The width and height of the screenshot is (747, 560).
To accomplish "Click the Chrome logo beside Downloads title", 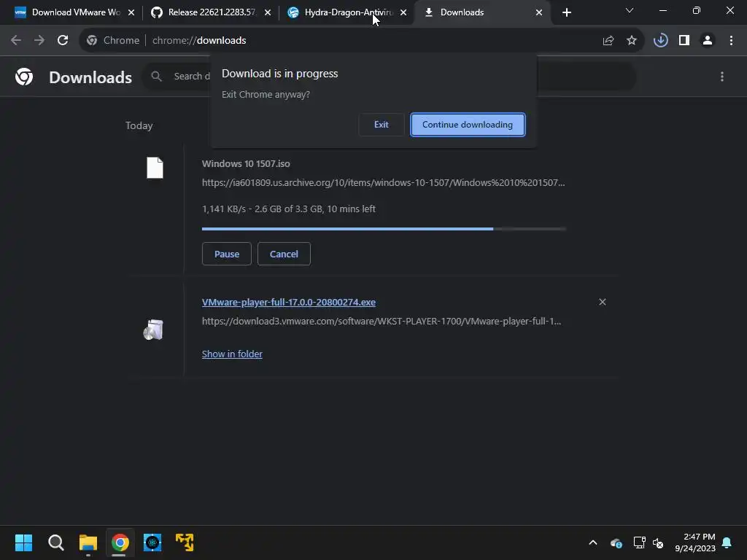I will (x=24, y=77).
